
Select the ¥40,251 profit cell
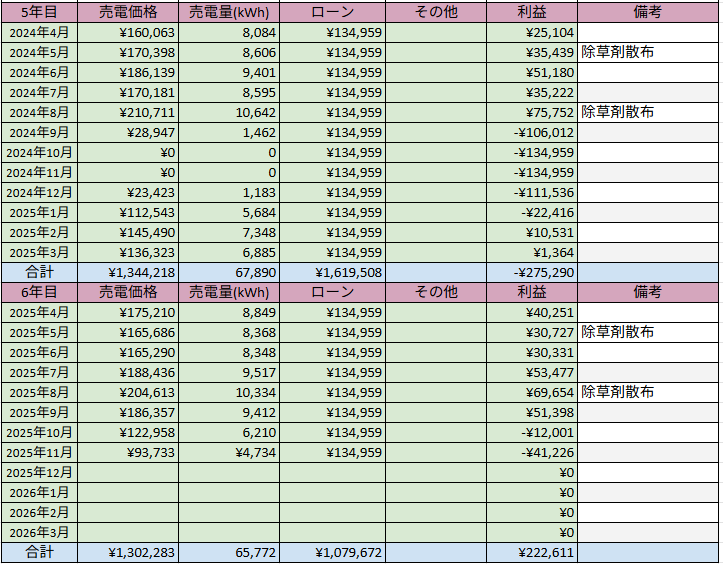tap(531, 312)
